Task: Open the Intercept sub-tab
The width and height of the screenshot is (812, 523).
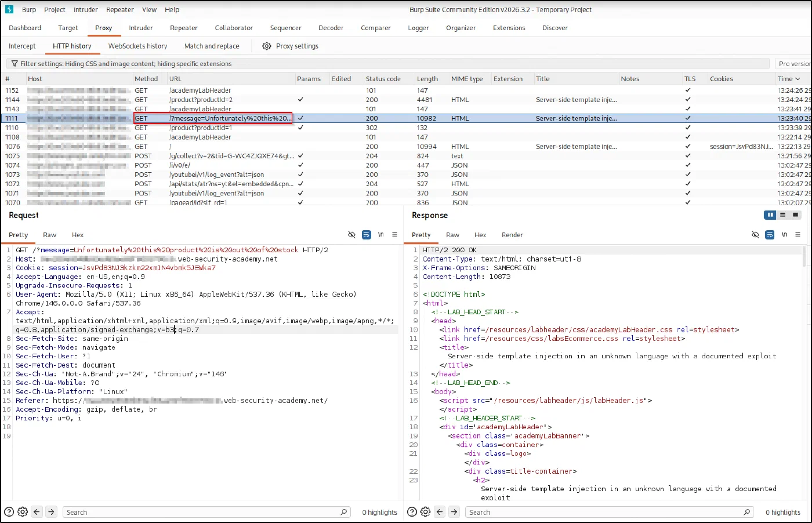Action: (x=22, y=46)
